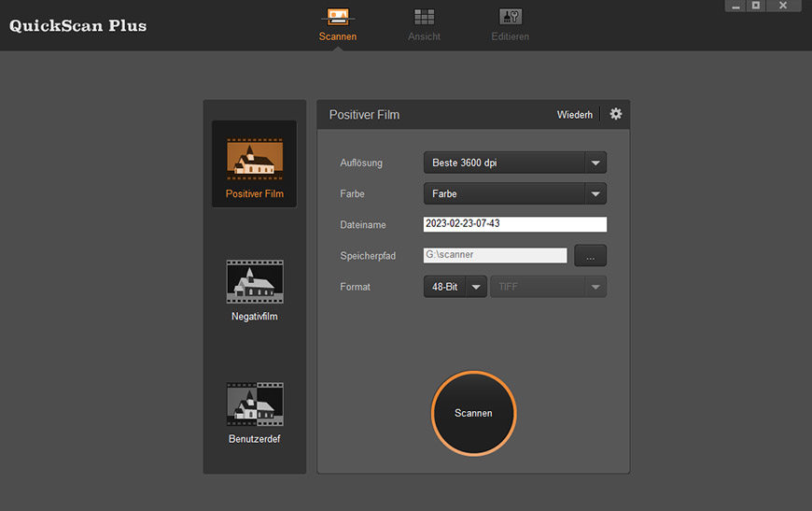Image resolution: width=812 pixels, height=511 pixels.
Task: Open the Editieren tab
Action: click(511, 25)
